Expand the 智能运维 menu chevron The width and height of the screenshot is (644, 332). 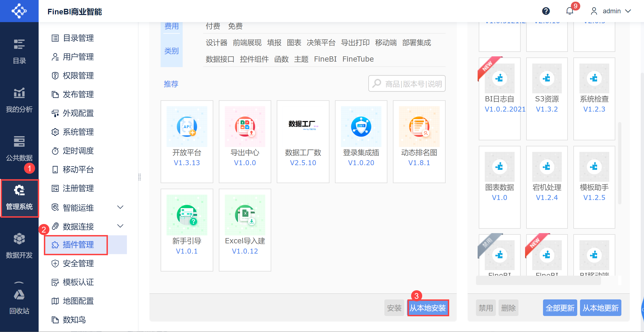(x=120, y=207)
